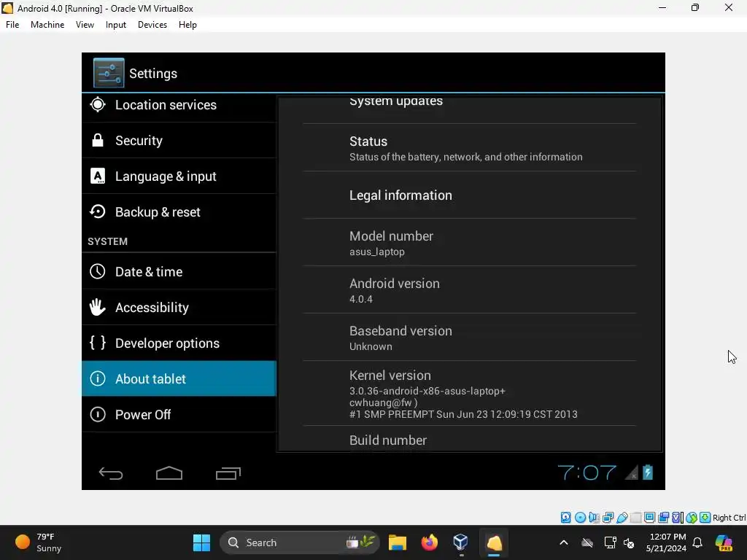Click the Right Ctrl host key label
Screen dimensions: 747x560
729,518
